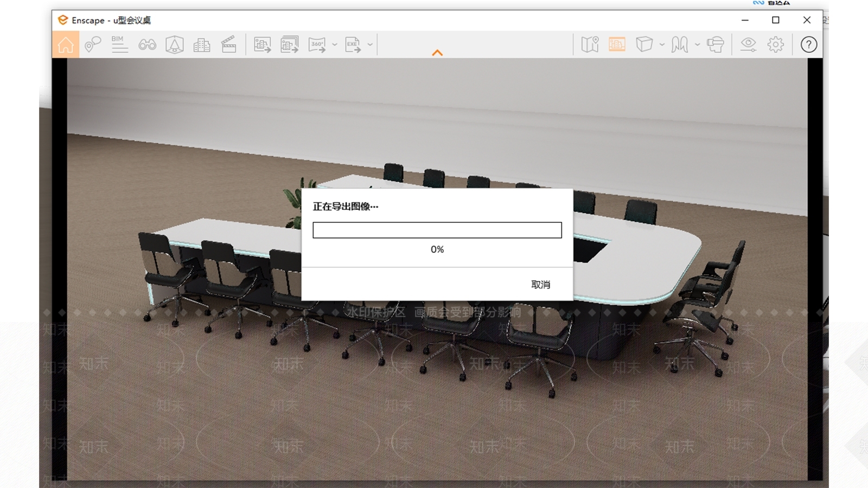
Task: Close the Enscape window
Action: [807, 20]
